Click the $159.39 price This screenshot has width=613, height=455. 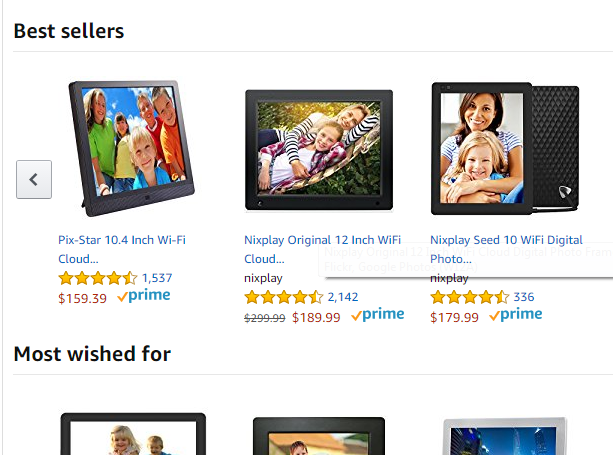pyautogui.click(x=82, y=299)
